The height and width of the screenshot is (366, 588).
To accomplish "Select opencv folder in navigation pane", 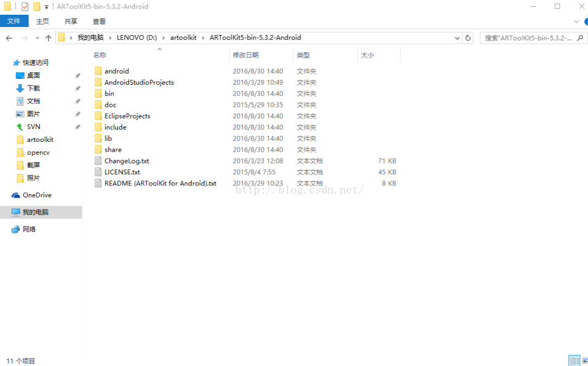I will (x=38, y=152).
